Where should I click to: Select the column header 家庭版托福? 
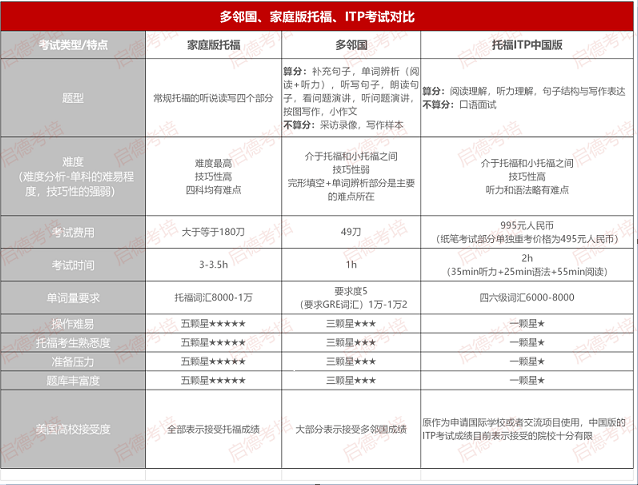coord(214,45)
